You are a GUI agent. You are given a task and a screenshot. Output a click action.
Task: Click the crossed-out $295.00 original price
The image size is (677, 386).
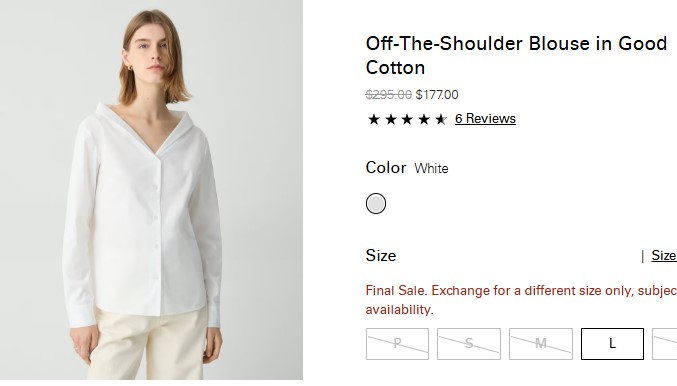pyautogui.click(x=389, y=95)
